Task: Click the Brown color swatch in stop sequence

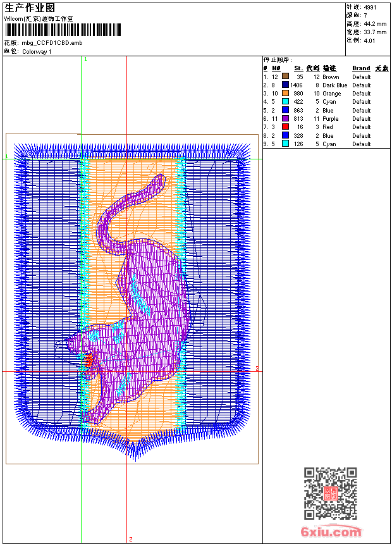Action: (x=285, y=77)
